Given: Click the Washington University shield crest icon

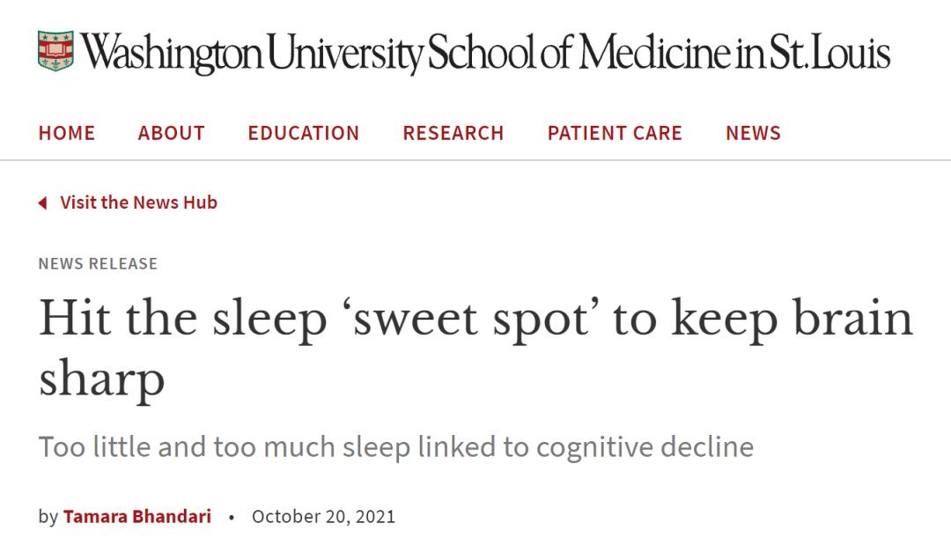Looking at the screenshot, I should click(56, 51).
